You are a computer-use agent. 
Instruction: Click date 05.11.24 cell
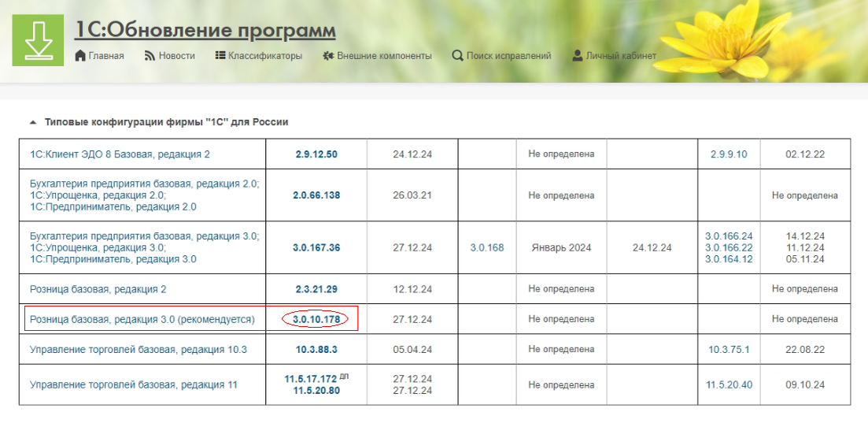pos(806,259)
